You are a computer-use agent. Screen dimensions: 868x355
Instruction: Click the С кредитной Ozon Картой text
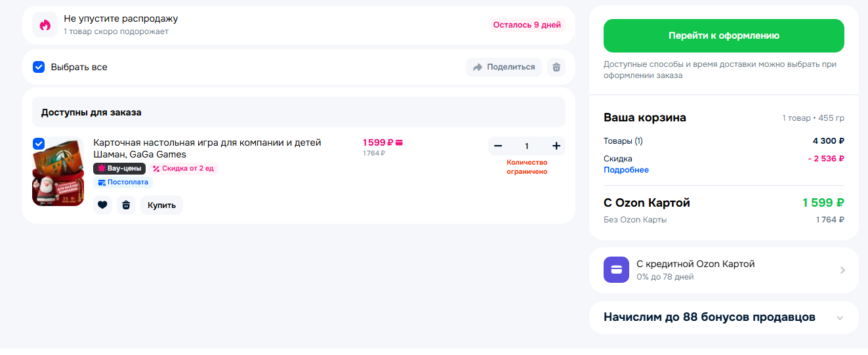[695, 264]
